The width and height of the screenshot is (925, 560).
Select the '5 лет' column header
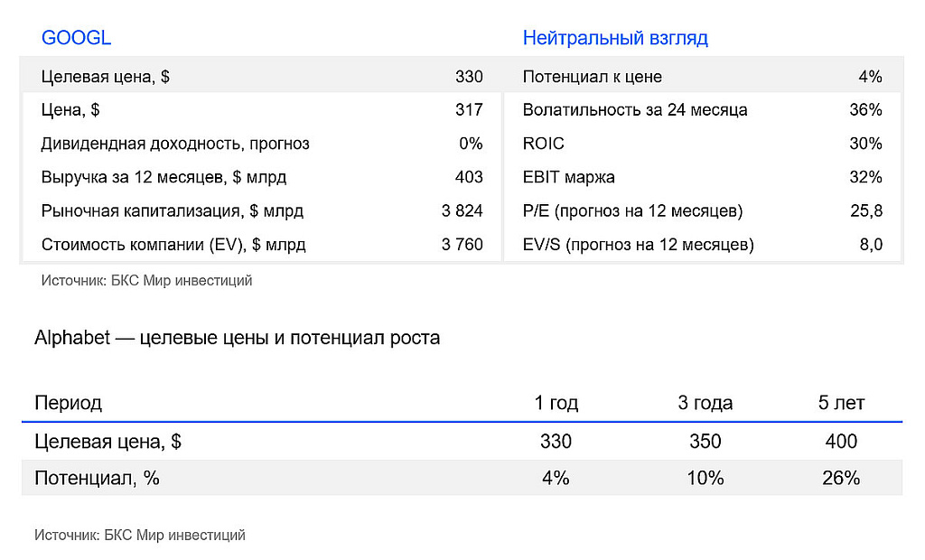coord(841,403)
